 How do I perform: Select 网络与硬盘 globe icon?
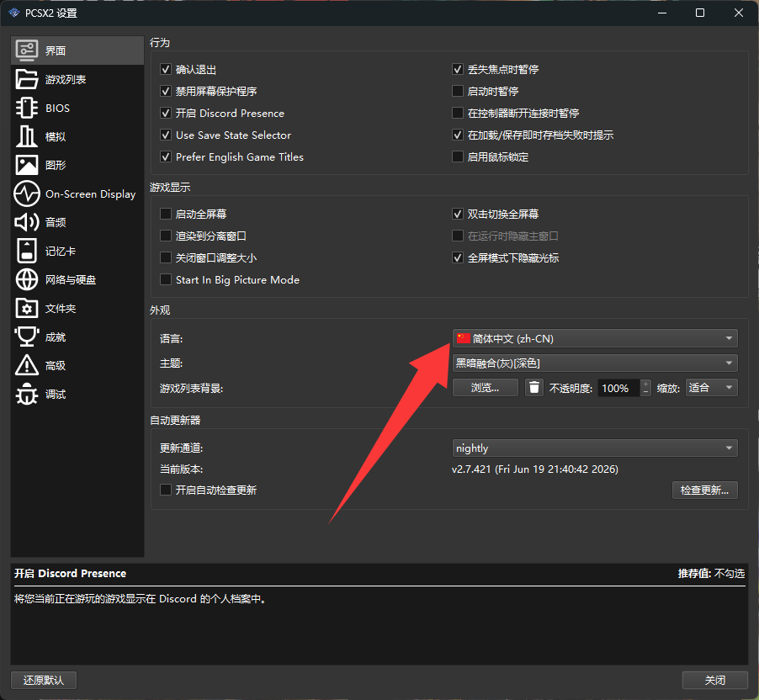(27, 279)
